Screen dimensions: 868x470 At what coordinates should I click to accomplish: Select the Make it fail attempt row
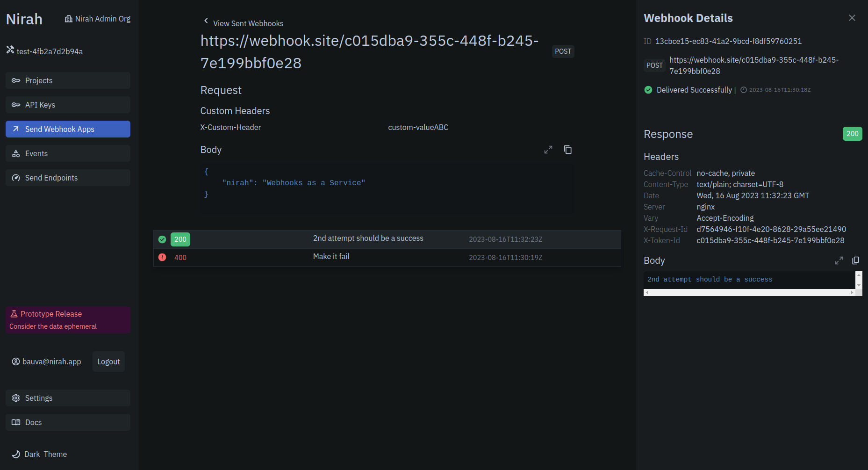coord(387,257)
